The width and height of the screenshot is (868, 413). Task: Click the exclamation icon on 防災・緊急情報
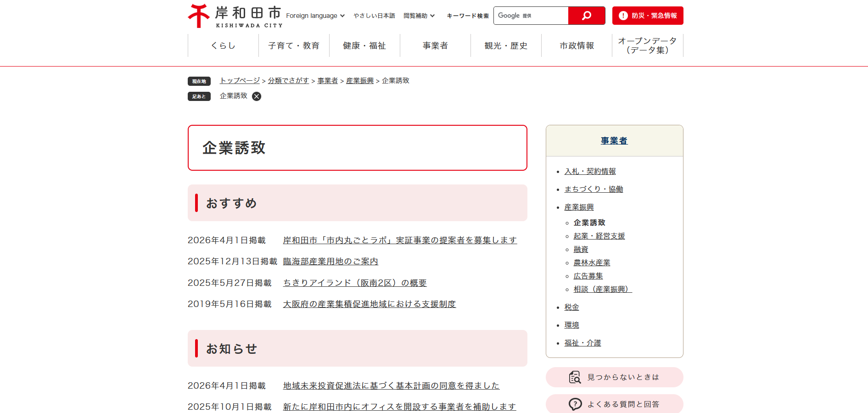pyautogui.click(x=623, y=16)
